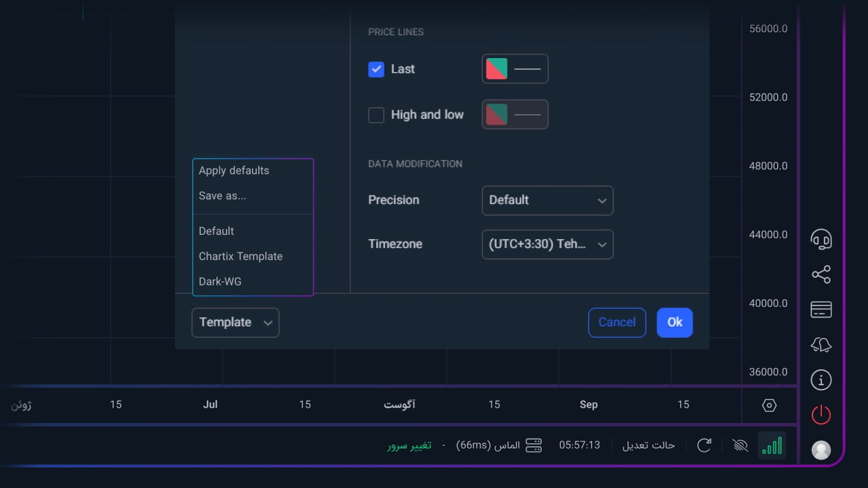Open the support headset icon
This screenshot has height=488, width=868.
(x=821, y=240)
